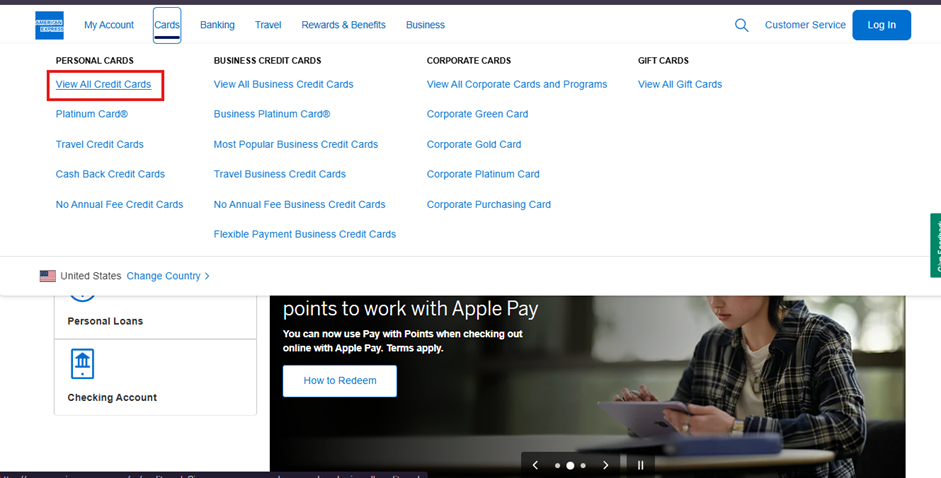
Task: Open Corporate Gold Card link
Action: (474, 144)
